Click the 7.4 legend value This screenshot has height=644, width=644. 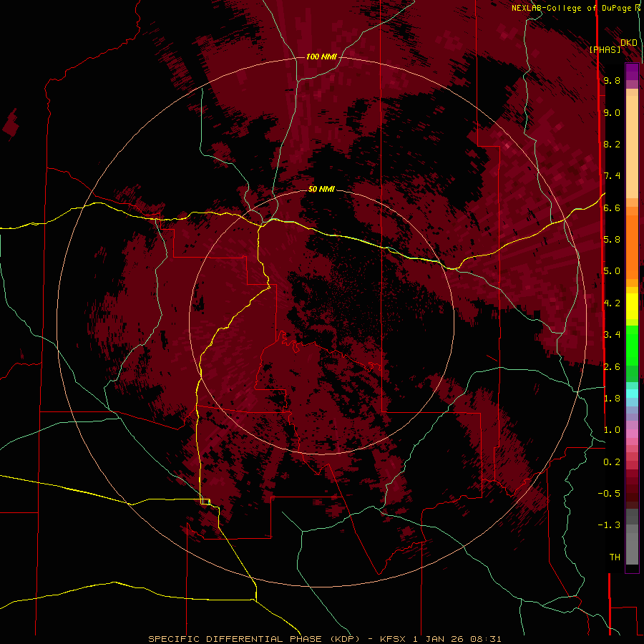[612, 176]
